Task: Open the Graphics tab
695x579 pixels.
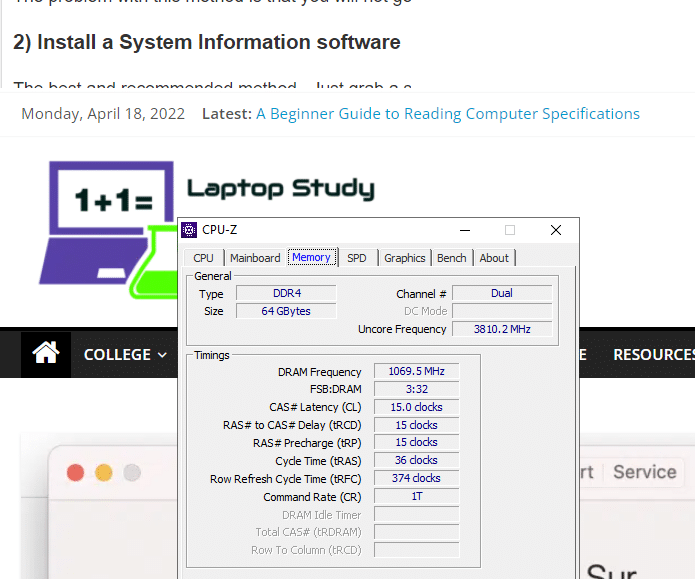Action: pos(405,258)
